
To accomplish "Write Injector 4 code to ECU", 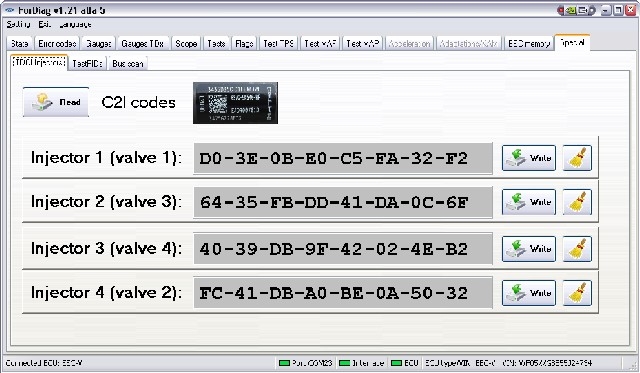I will (x=529, y=293).
